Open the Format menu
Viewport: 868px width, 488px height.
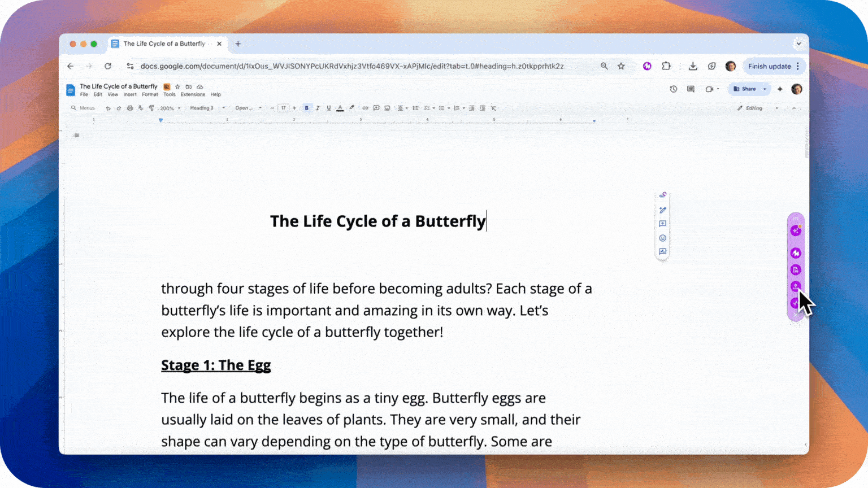click(150, 94)
